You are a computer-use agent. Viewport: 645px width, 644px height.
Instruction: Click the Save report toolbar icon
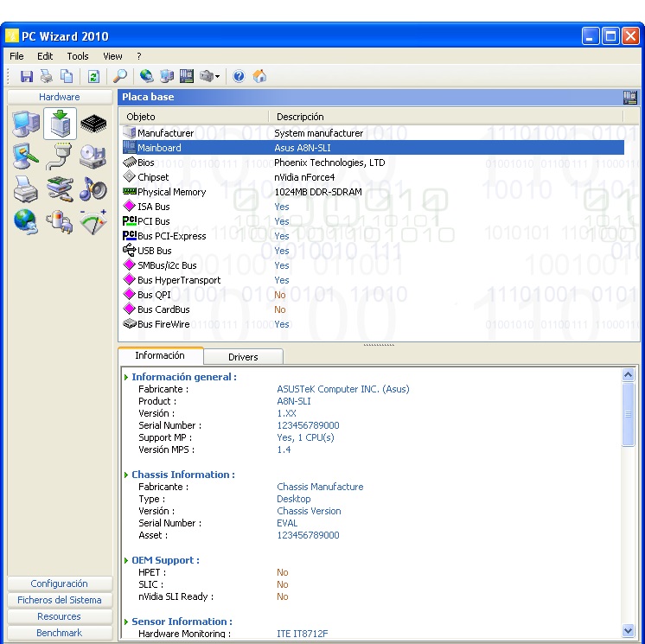(x=27, y=77)
